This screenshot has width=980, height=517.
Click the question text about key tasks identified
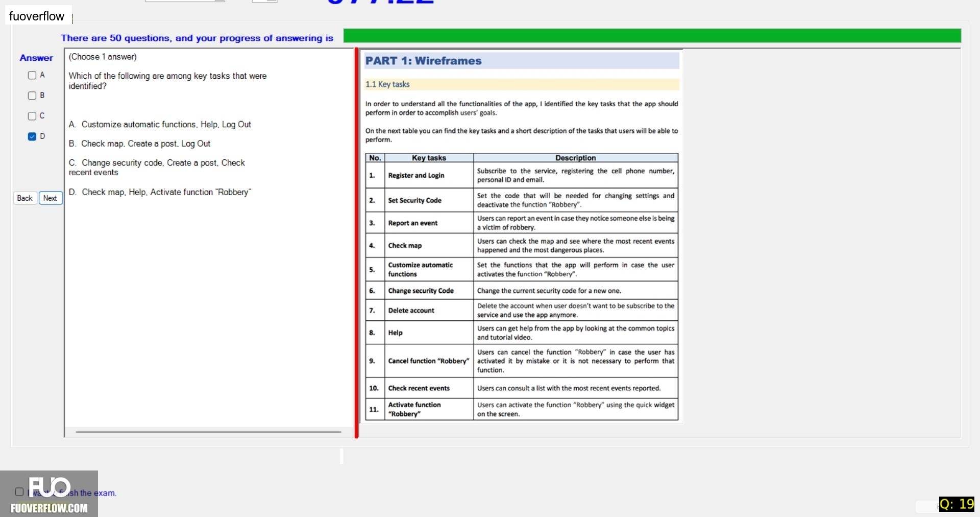[x=168, y=81]
